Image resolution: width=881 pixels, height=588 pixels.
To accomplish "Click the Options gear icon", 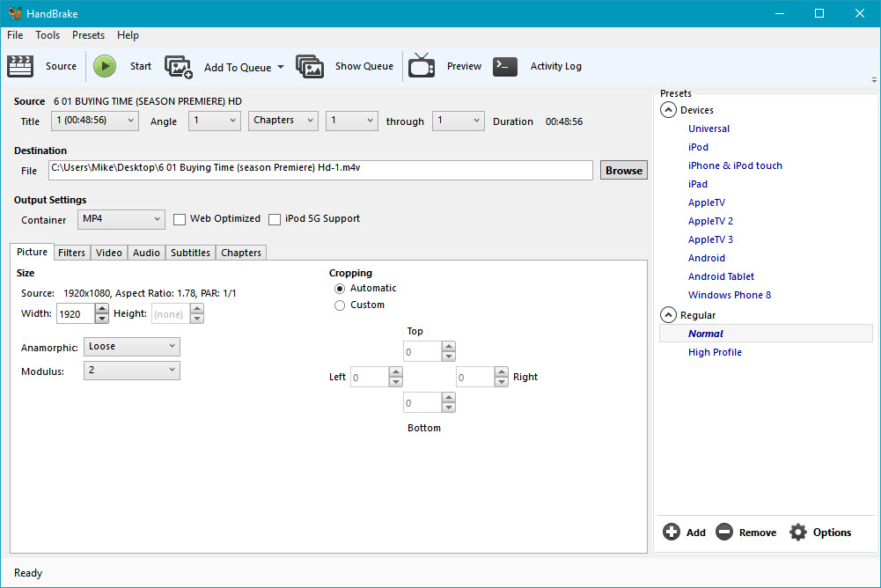I will coord(798,532).
